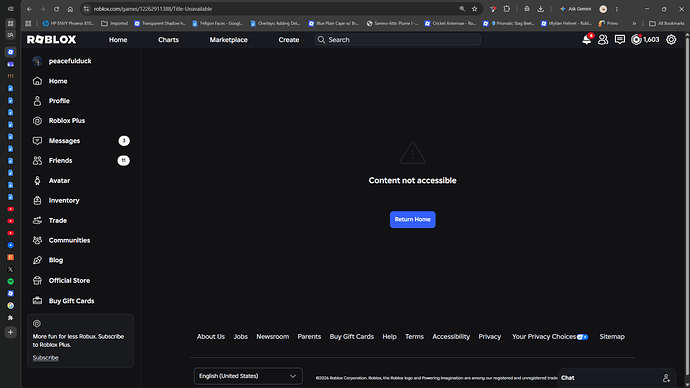Open the browser three-dot menu
The image size is (690, 388).
click(x=617, y=9)
